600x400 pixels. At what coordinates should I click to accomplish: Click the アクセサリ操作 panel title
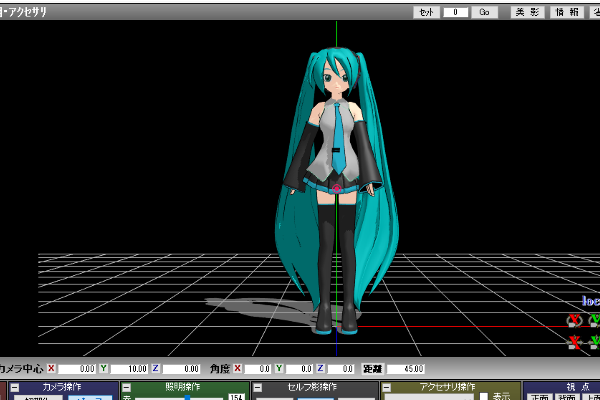pyautogui.click(x=448, y=387)
